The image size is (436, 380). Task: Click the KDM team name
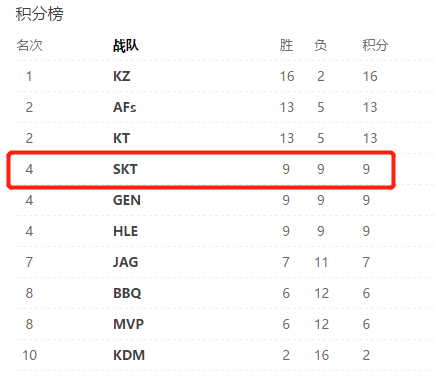pyautogui.click(x=129, y=355)
